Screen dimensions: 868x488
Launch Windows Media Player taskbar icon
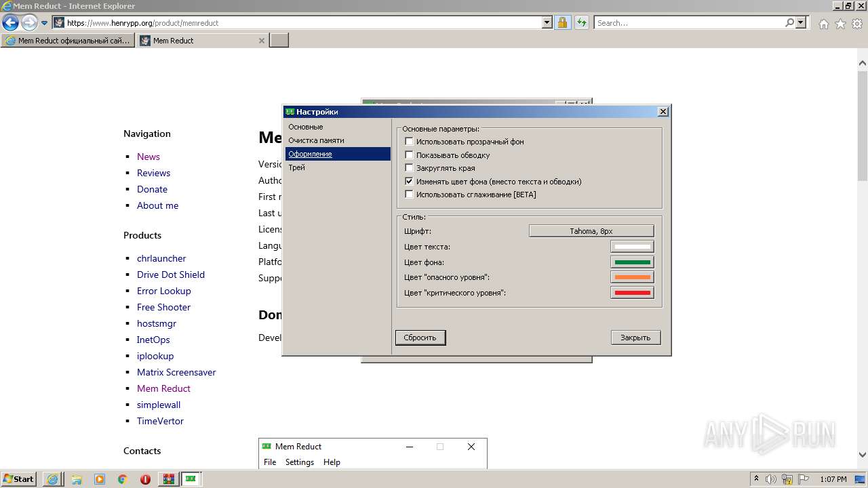coord(100,479)
